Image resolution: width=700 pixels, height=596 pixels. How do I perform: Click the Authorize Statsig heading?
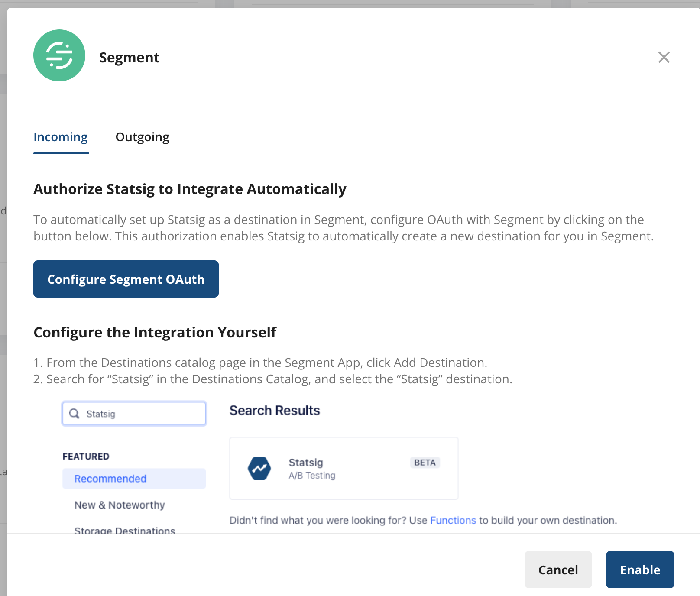coord(190,189)
